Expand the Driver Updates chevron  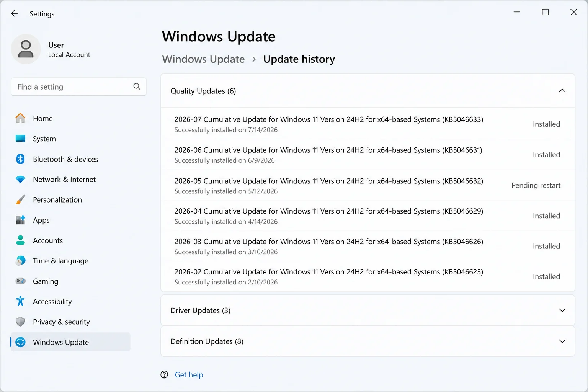click(562, 310)
